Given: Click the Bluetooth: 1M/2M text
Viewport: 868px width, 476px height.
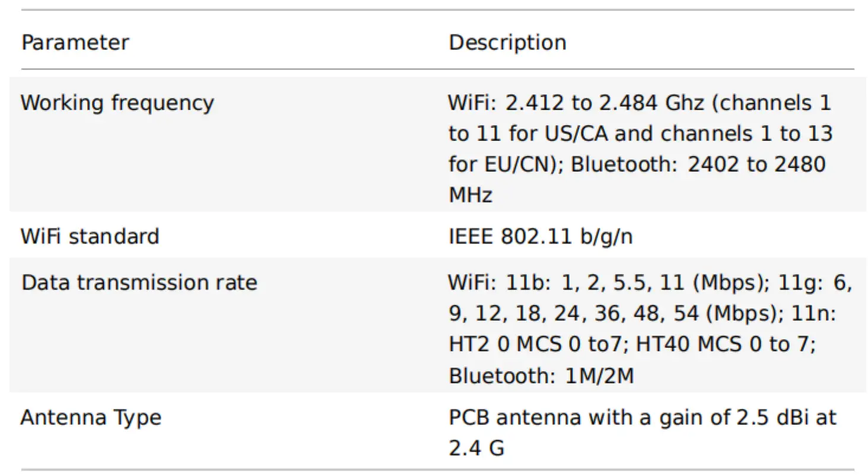Looking at the screenshot, I should click(540, 376).
